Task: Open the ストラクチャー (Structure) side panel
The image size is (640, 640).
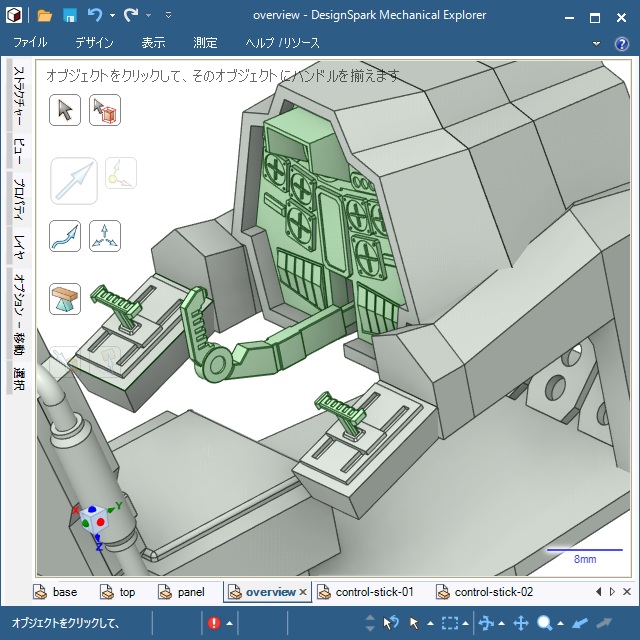Action: tap(19, 98)
